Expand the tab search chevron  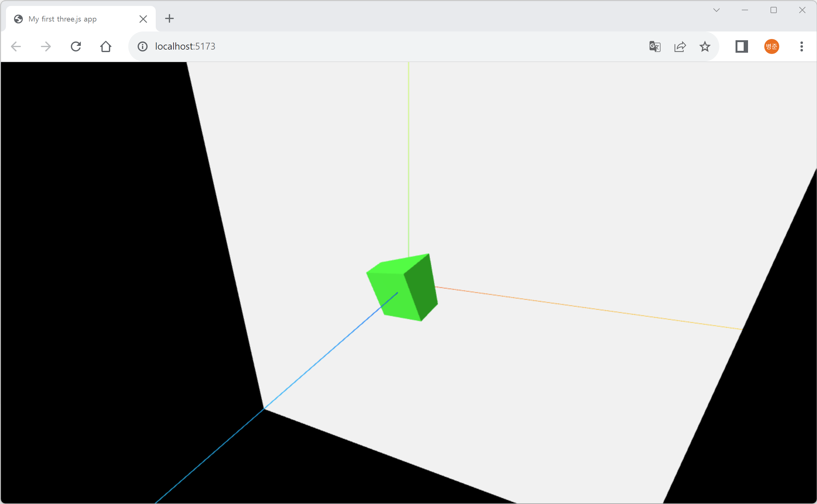pos(716,10)
